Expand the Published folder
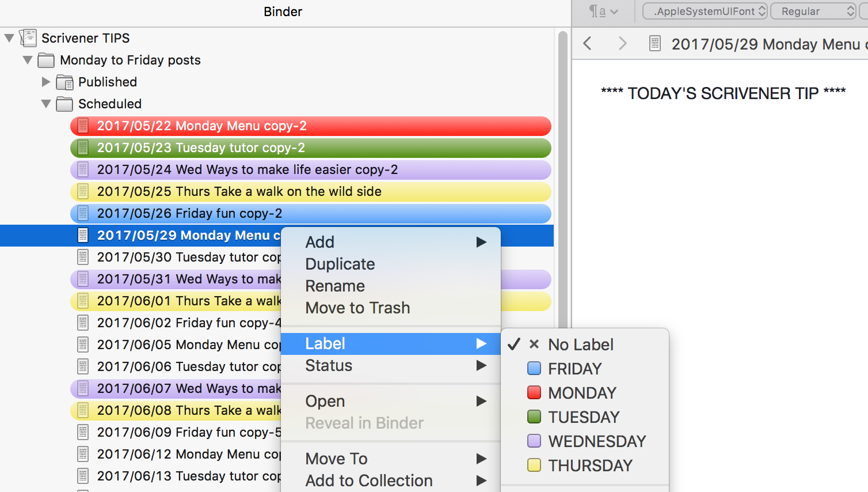Image resolution: width=868 pixels, height=492 pixels. point(46,82)
